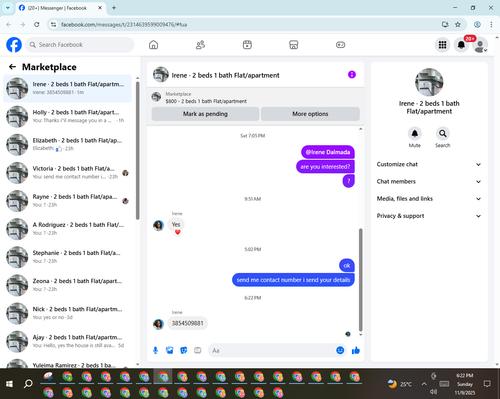
Task: Click the Facebook logo
Action: click(14, 45)
